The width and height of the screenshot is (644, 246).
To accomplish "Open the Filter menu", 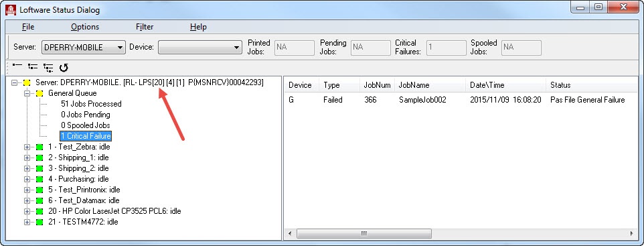I will coord(145,27).
